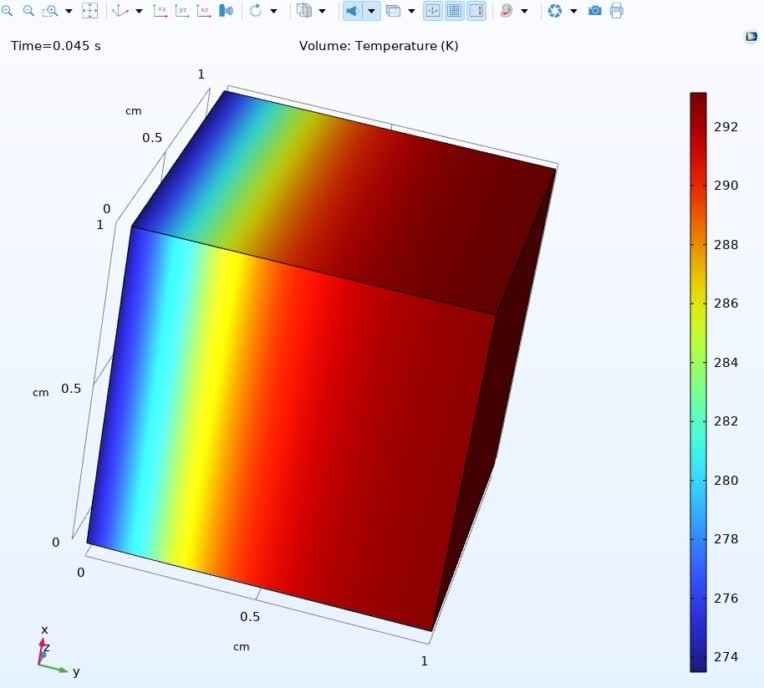Toggle the axis orientation display

click(433, 11)
